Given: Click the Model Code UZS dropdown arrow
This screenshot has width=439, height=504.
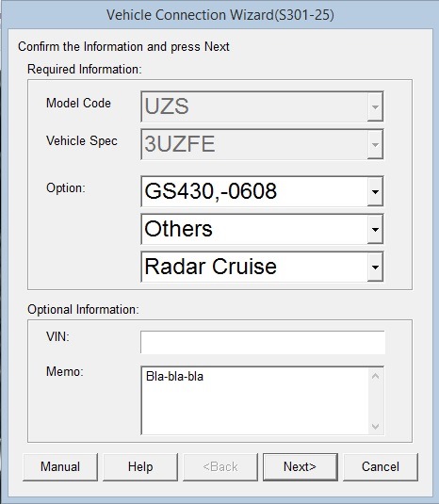Looking at the screenshot, I should [375, 106].
